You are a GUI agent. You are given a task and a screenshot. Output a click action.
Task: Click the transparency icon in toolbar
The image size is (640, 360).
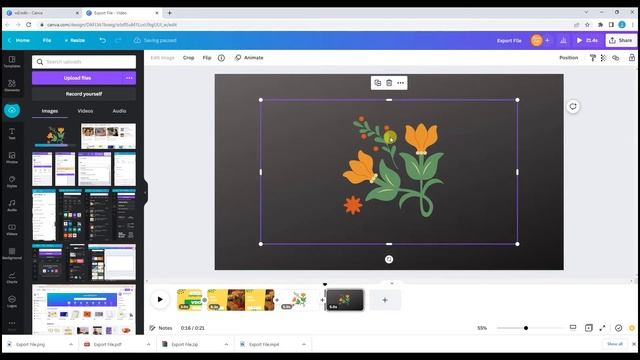click(604, 58)
